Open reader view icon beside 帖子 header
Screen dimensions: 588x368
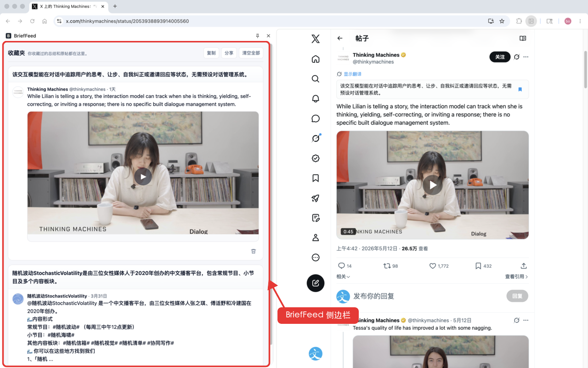coord(523,38)
